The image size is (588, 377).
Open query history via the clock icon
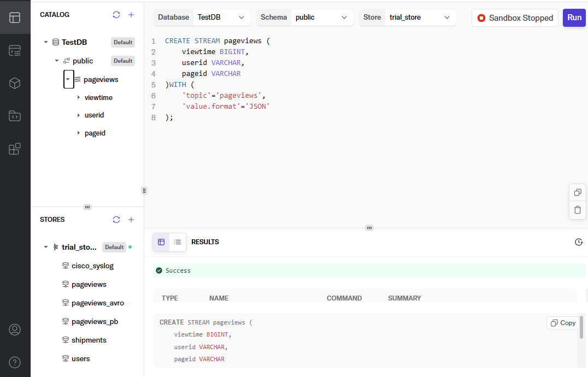(x=579, y=241)
